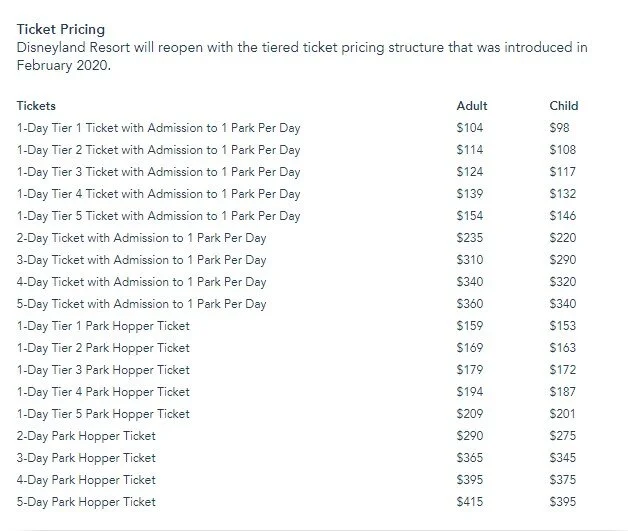Select 2-Day Ticket 1 Park Per Day
The width and height of the screenshot is (628, 531).
point(141,238)
